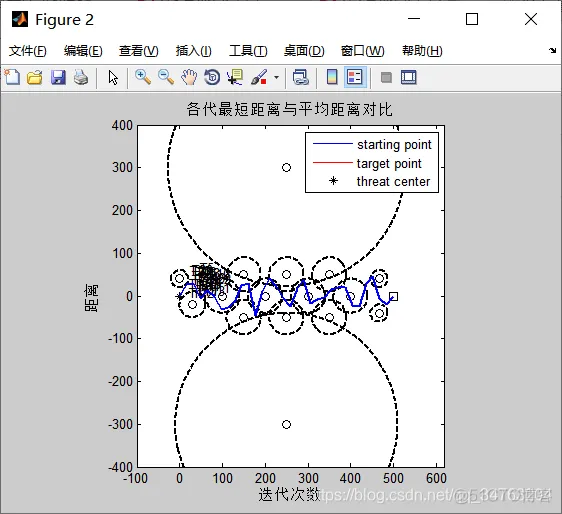Insert a colorbar using the toolbar icon
Screen dimensions: 562x514
coord(332,77)
